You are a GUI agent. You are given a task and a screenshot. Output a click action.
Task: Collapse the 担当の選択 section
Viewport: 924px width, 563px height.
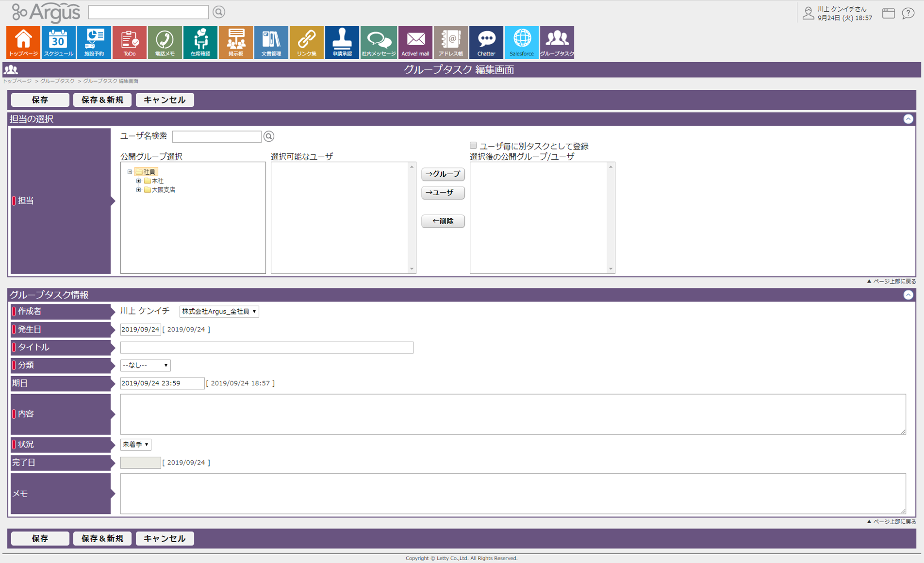(908, 119)
